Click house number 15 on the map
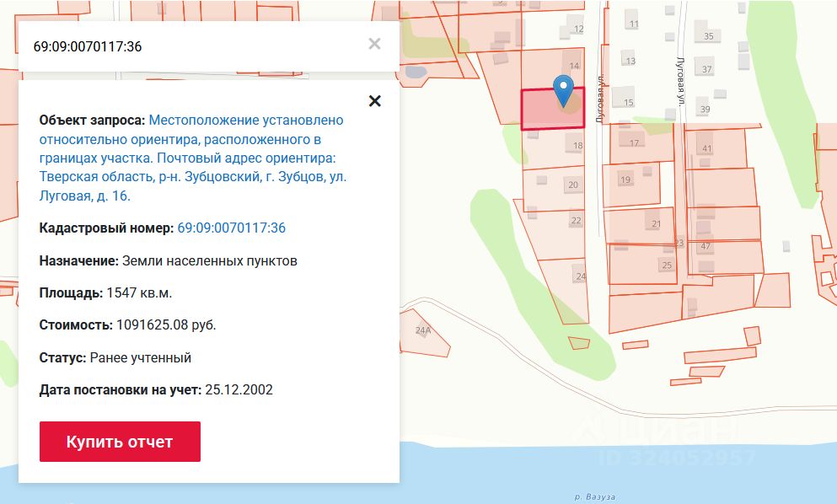 628,103
